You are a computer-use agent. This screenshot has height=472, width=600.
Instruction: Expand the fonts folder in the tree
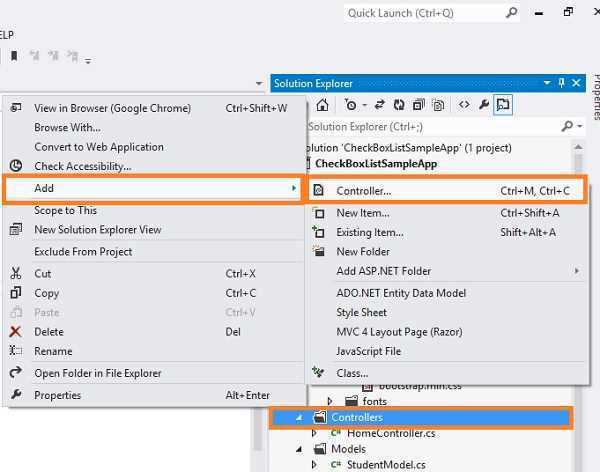[330, 401]
